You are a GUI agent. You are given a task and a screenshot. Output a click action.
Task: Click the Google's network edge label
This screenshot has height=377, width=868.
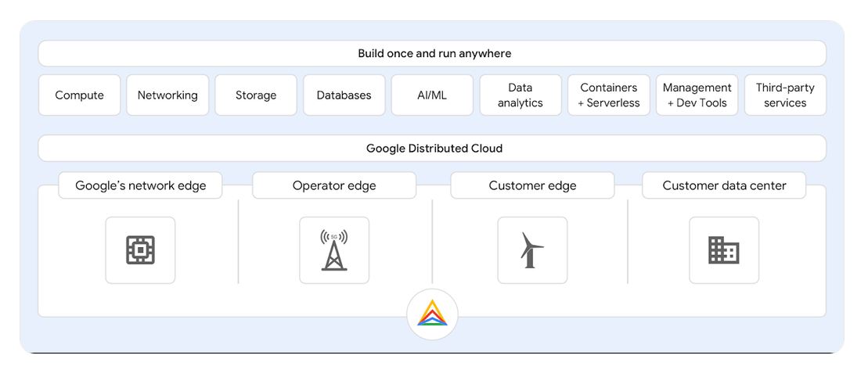tap(141, 185)
